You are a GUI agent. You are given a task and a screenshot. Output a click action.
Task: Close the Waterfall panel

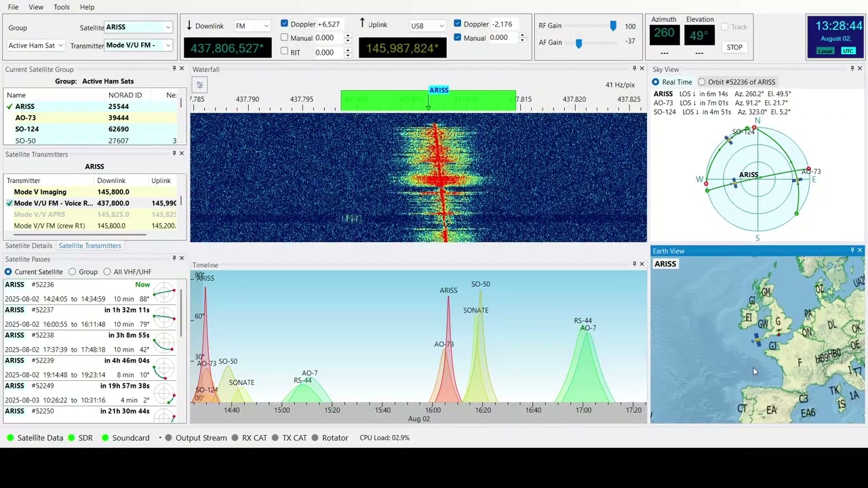click(x=642, y=68)
